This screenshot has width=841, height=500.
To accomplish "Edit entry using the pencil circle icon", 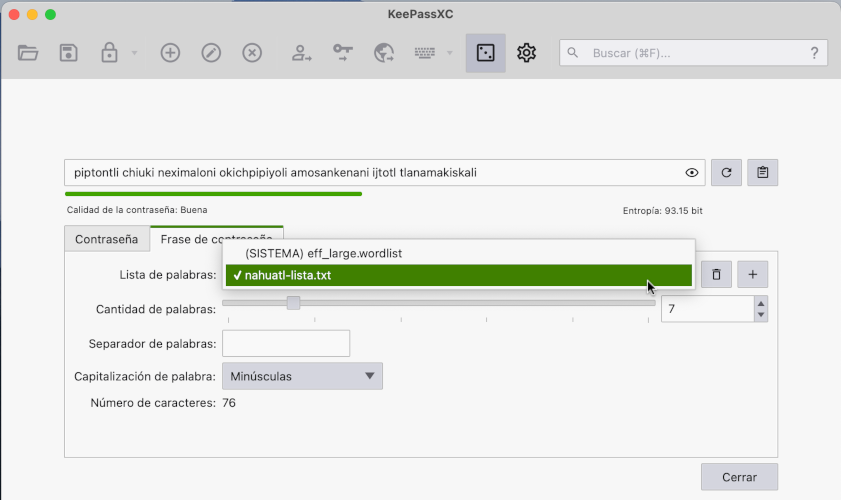I will [x=211, y=53].
